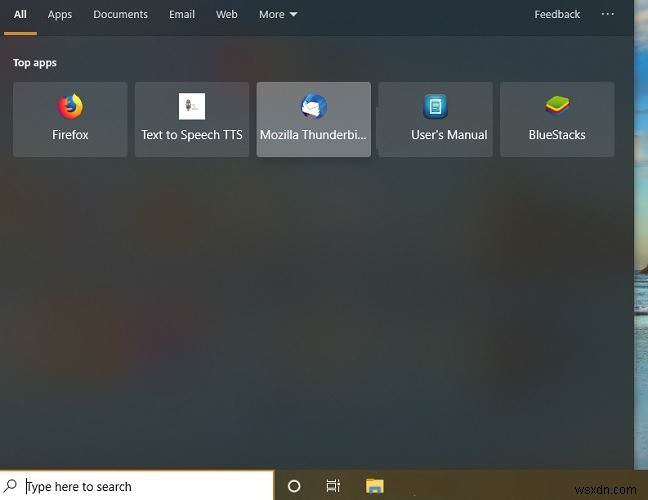Image resolution: width=648 pixels, height=500 pixels.
Task: Open the three-dot options menu
Action: [608, 14]
